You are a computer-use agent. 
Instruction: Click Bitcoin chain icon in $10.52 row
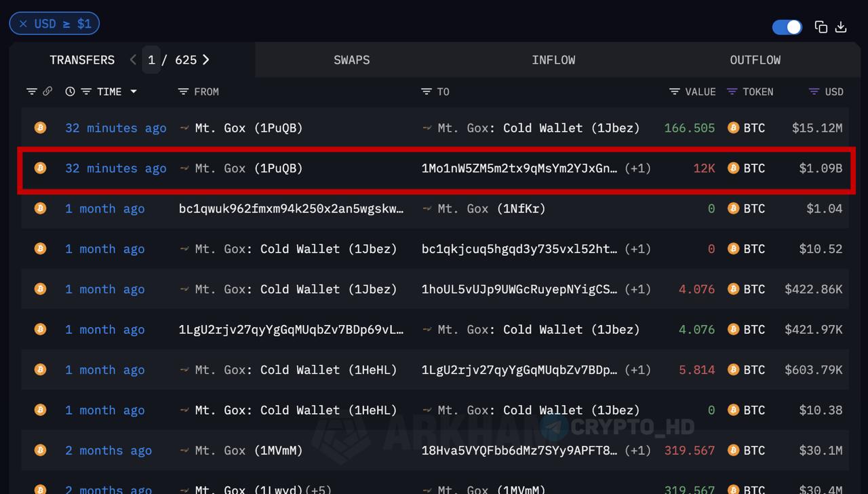click(x=41, y=248)
